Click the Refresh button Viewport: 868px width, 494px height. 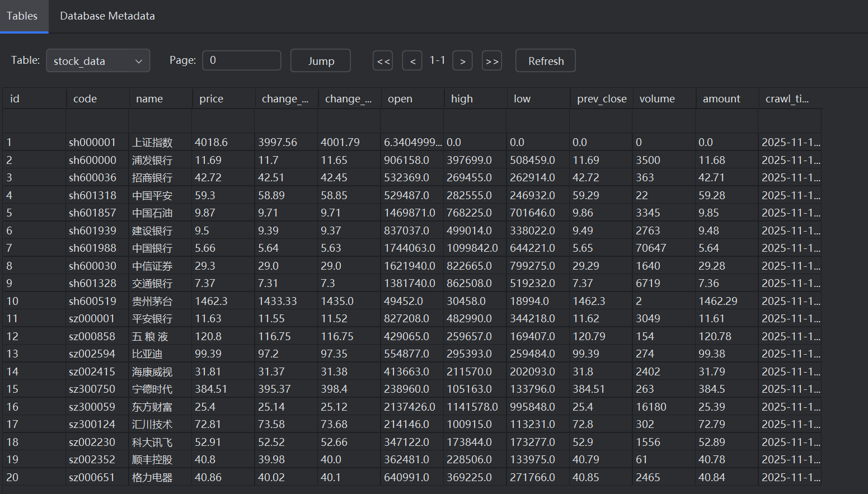click(x=546, y=61)
